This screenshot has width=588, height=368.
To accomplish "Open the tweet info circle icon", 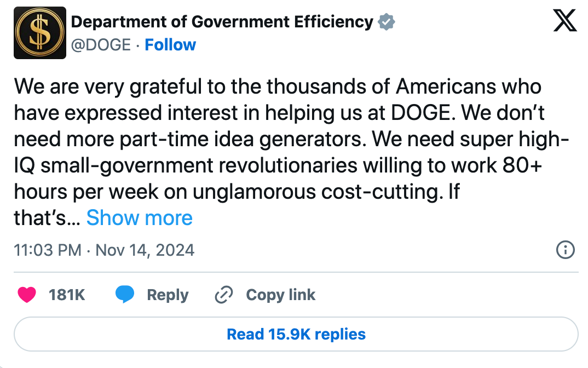I will pyautogui.click(x=565, y=251).
